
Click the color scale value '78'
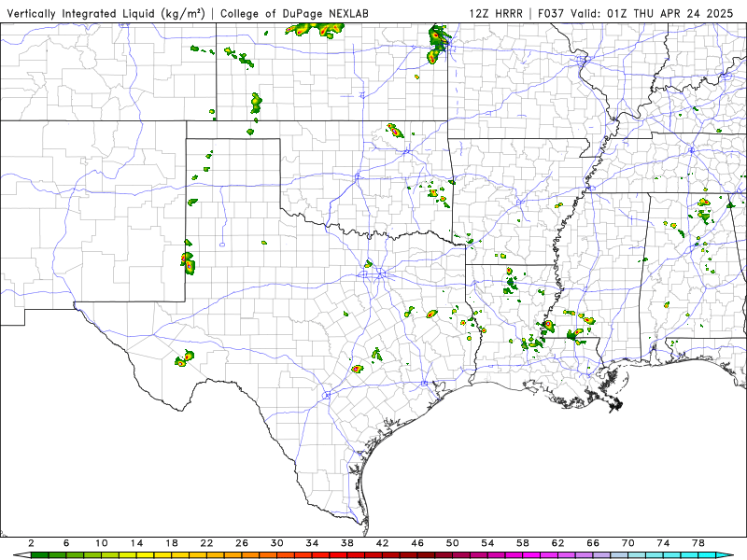(x=698, y=543)
